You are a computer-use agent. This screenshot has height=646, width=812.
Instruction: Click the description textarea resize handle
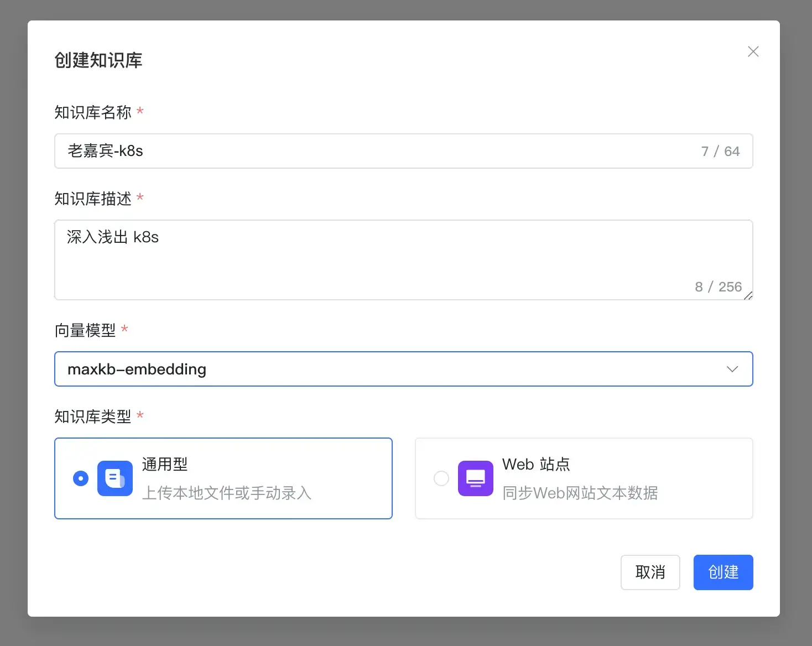748,295
